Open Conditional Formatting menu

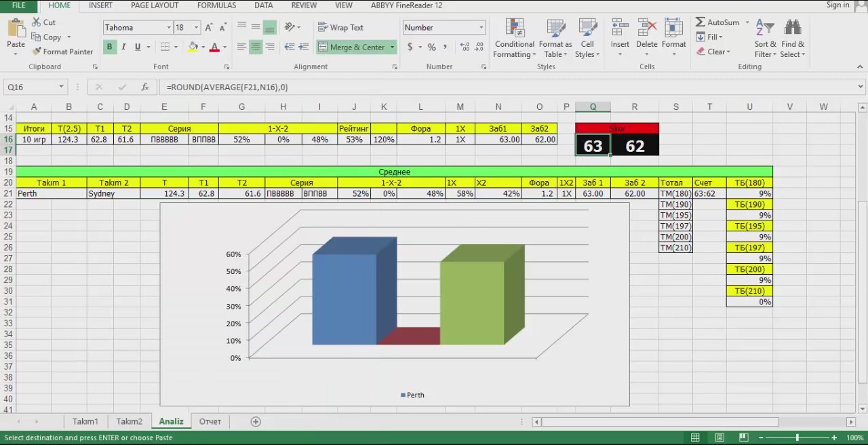[515, 38]
